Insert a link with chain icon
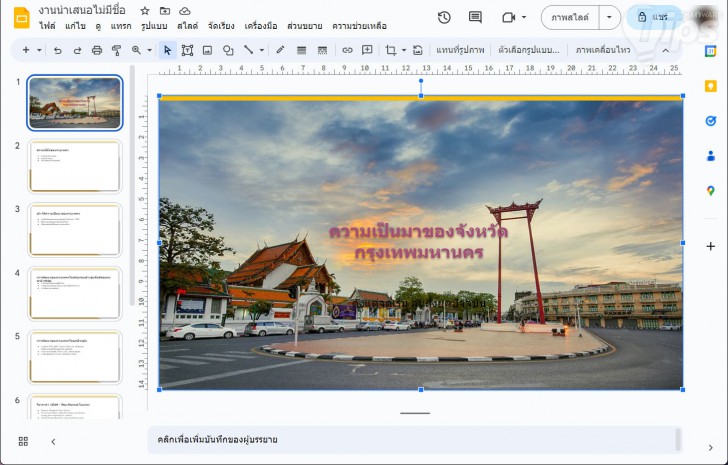 [x=347, y=50]
